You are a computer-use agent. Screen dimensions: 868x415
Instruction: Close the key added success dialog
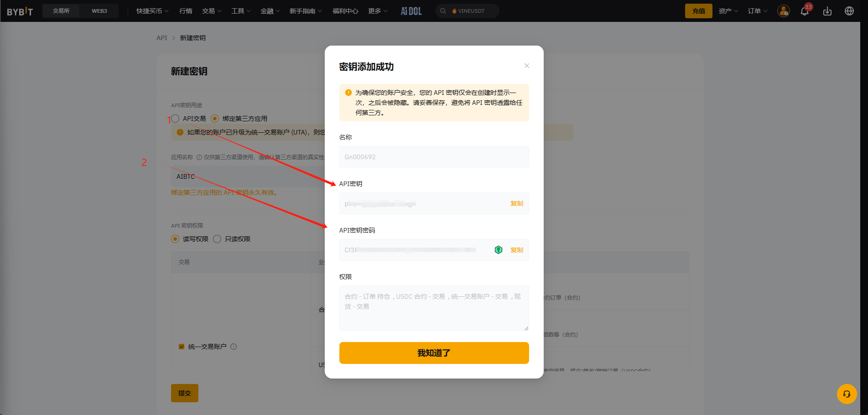click(x=527, y=66)
